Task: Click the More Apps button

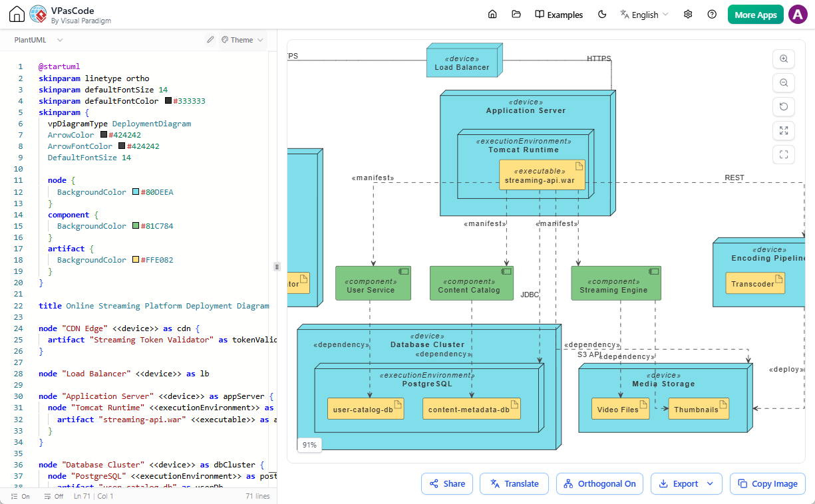Action: click(756, 15)
